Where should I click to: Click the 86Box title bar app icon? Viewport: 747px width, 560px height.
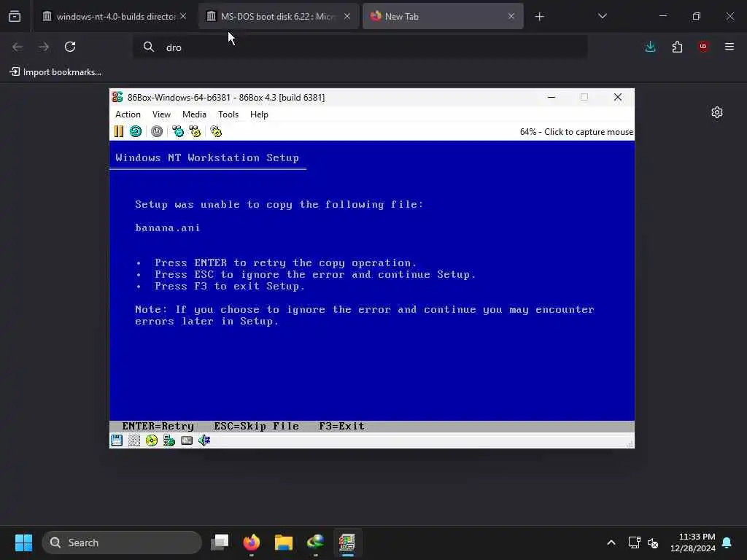point(117,97)
